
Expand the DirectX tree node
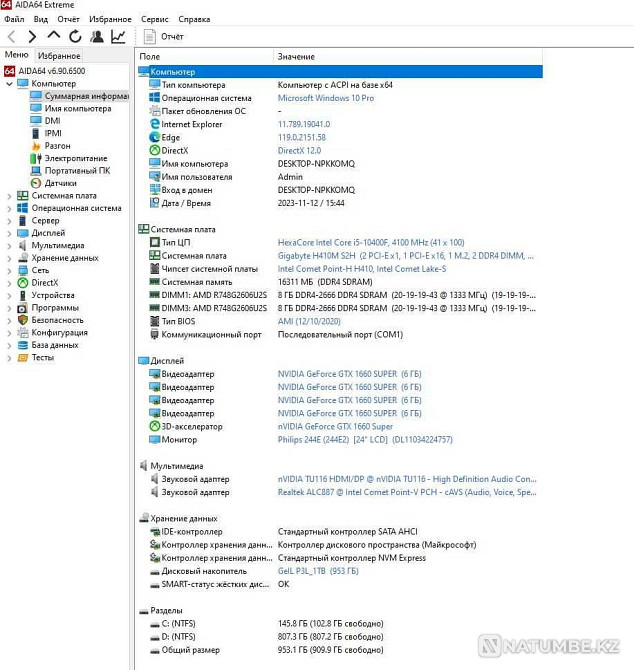pyautogui.click(x=9, y=283)
